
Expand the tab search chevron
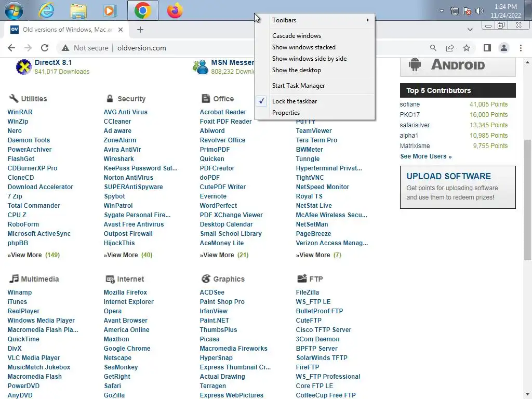(x=470, y=30)
